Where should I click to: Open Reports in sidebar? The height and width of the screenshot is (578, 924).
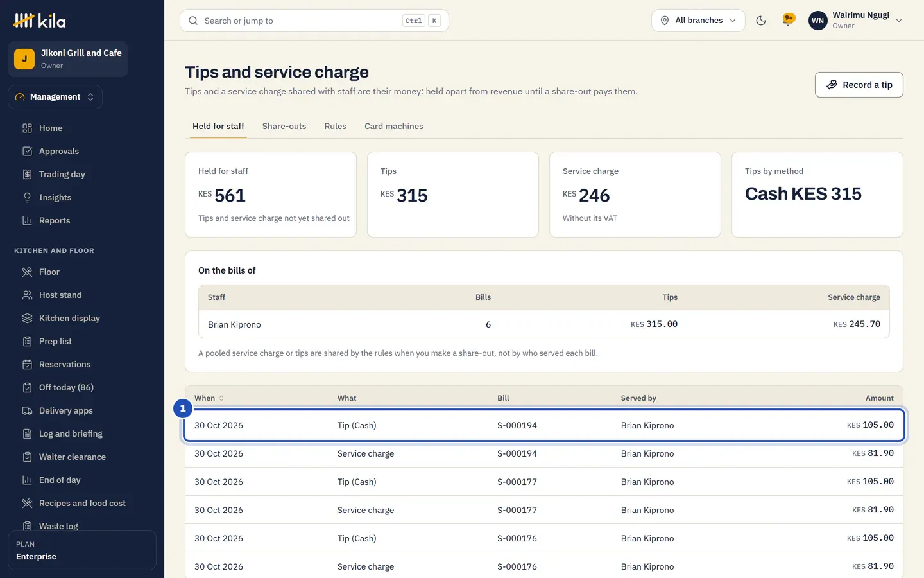pyautogui.click(x=55, y=220)
